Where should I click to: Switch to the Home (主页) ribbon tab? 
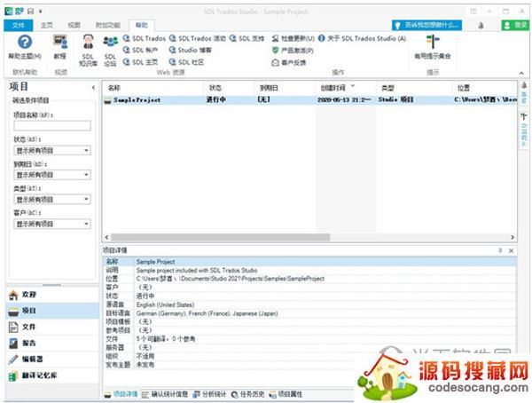coord(46,26)
